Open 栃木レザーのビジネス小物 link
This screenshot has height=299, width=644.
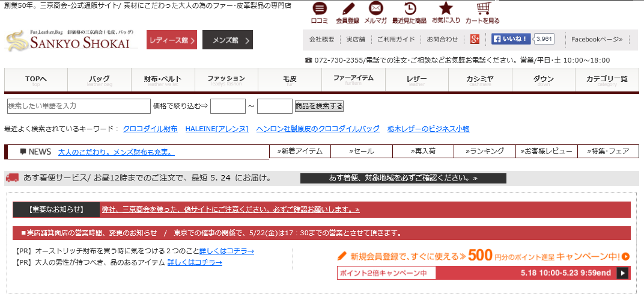click(x=428, y=129)
